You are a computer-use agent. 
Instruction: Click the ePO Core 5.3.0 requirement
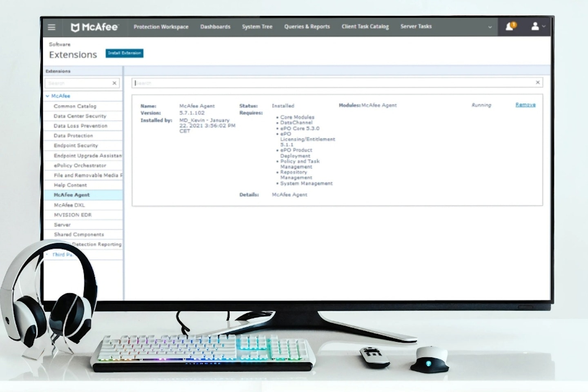[300, 128]
